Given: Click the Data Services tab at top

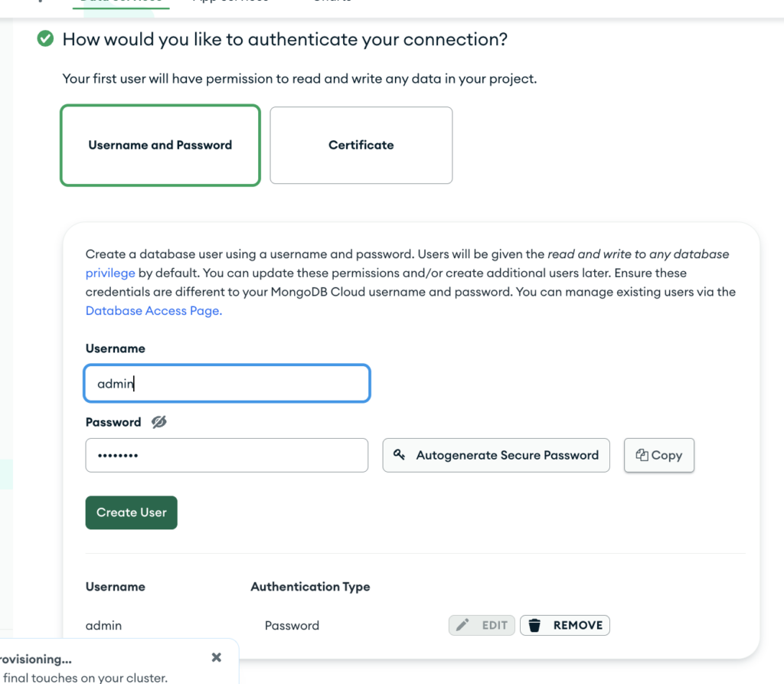Looking at the screenshot, I should point(121,2).
